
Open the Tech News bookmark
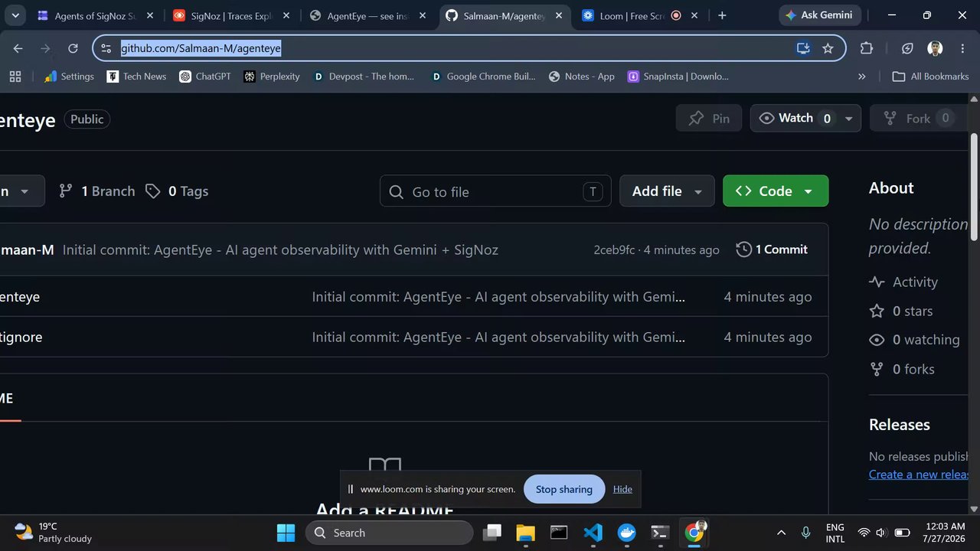[136, 77]
